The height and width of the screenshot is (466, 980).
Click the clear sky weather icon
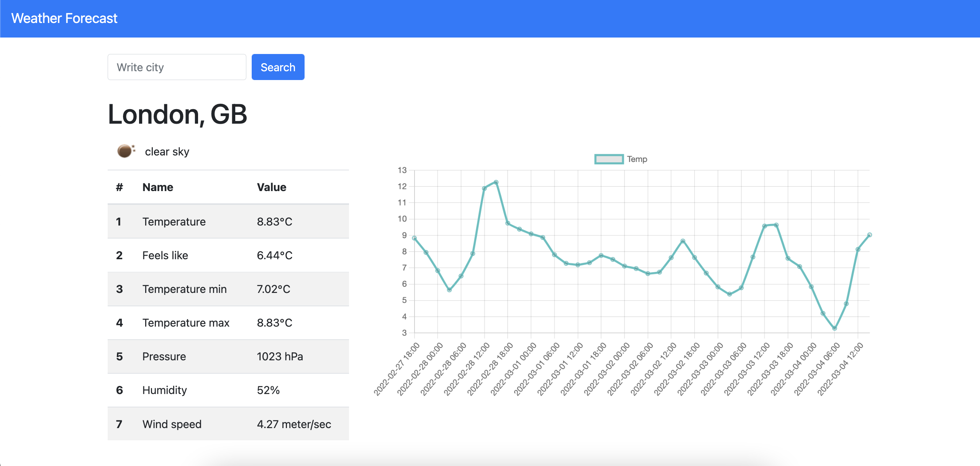[125, 151]
